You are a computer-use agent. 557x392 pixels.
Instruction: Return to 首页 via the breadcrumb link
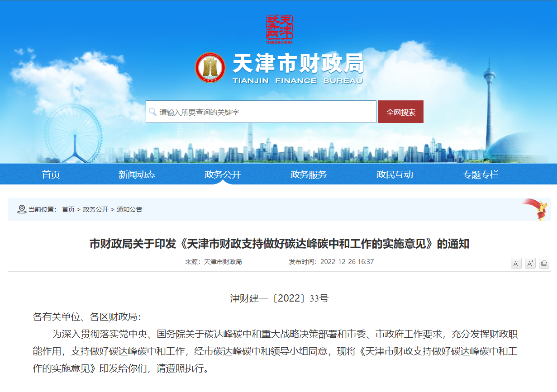coord(68,209)
